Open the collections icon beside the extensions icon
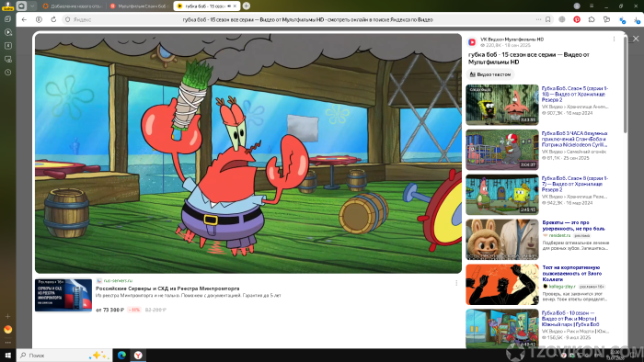Screen dimensions: 644x362 pos(606,19)
